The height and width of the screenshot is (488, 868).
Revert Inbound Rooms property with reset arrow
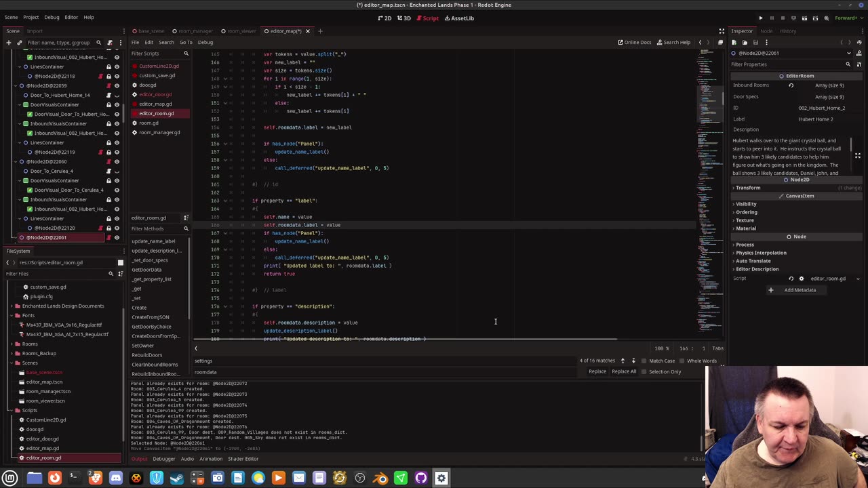click(791, 85)
